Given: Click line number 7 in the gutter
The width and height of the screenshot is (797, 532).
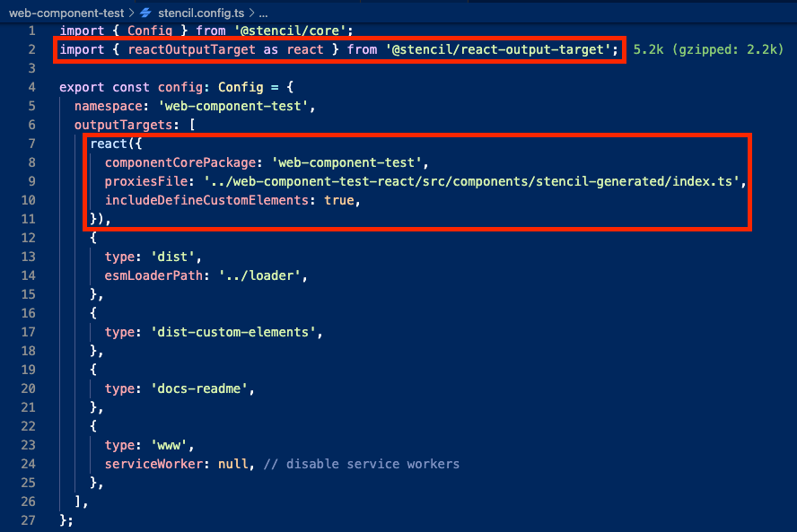Looking at the screenshot, I should pos(31,144).
